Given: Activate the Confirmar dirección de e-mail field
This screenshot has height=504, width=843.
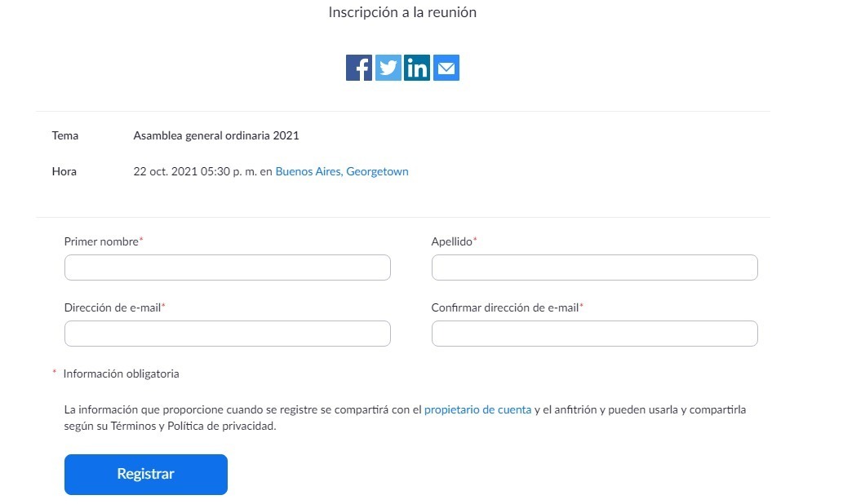Looking at the screenshot, I should pyautogui.click(x=595, y=334).
